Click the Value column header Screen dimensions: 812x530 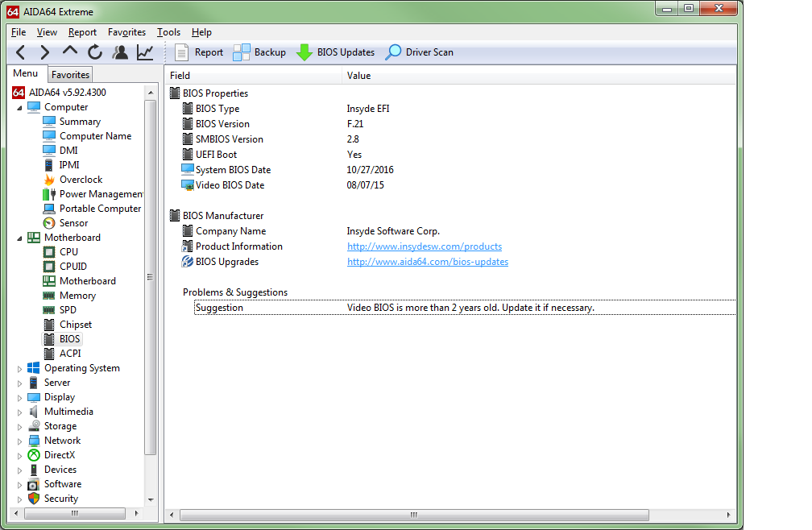coord(539,76)
